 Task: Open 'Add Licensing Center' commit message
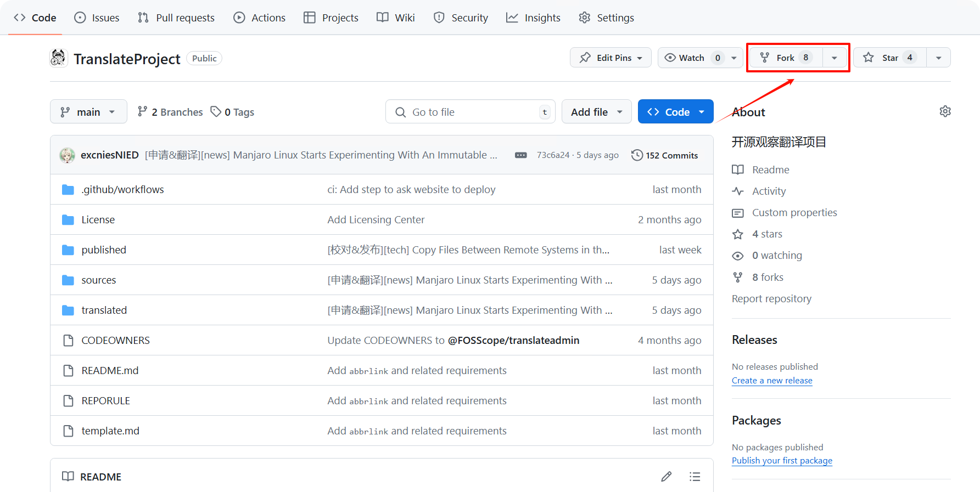pyautogui.click(x=376, y=219)
